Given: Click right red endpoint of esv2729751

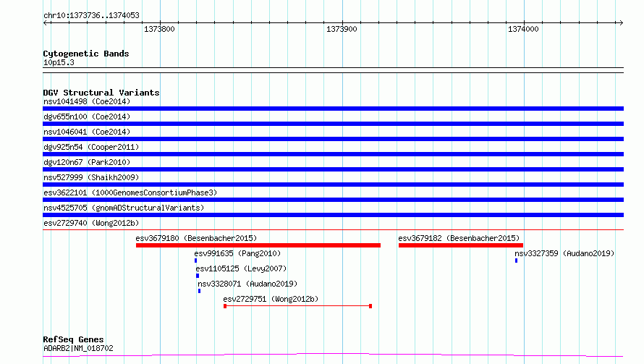Looking at the screenshot, I should (x=370, y=306).
